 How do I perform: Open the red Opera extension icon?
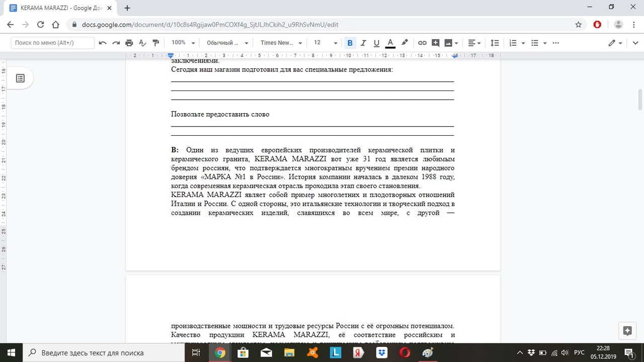[597, 25]
